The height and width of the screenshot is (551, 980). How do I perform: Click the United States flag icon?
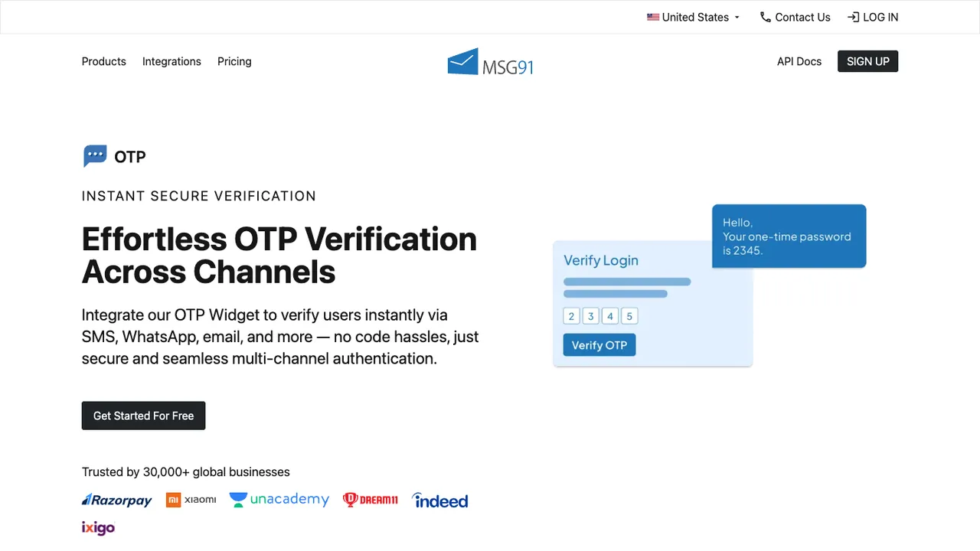pos(653,17)
